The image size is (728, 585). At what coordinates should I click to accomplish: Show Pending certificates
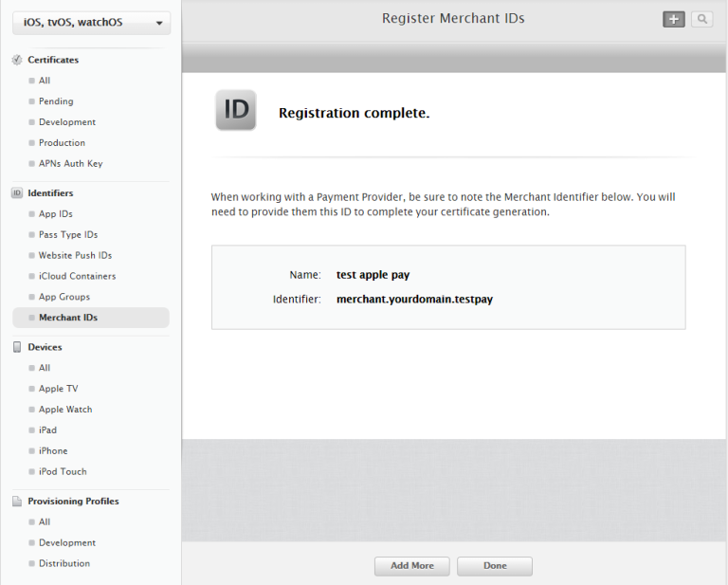point(56,101)
